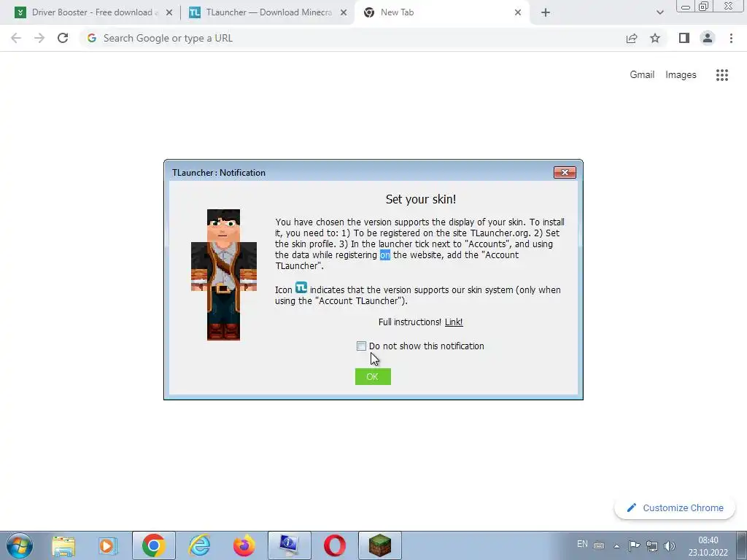Close the TLauncher Notification dialog
The height and width of the screenshot is (560, 747).
(x=565, y=172)
